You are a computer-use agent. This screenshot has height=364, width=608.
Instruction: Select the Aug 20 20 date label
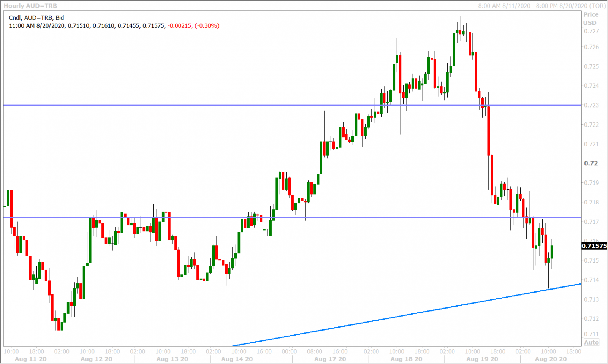tap(551, 359)
